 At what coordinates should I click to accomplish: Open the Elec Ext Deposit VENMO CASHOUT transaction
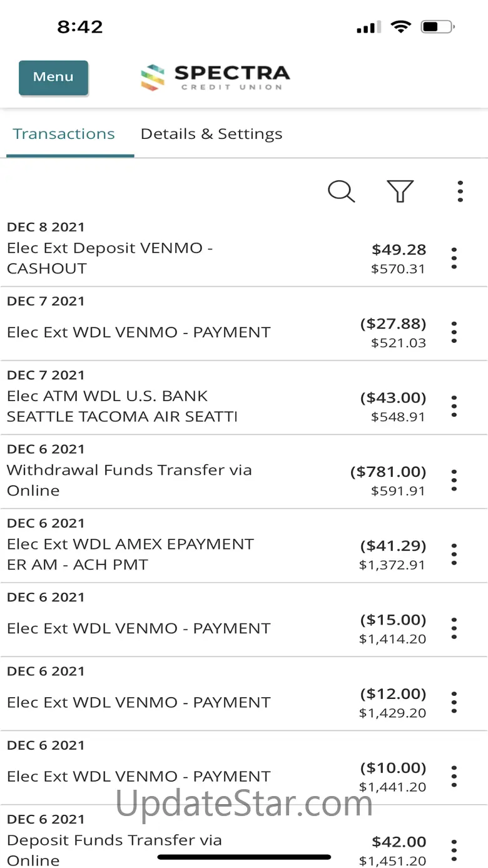[244, 250]
